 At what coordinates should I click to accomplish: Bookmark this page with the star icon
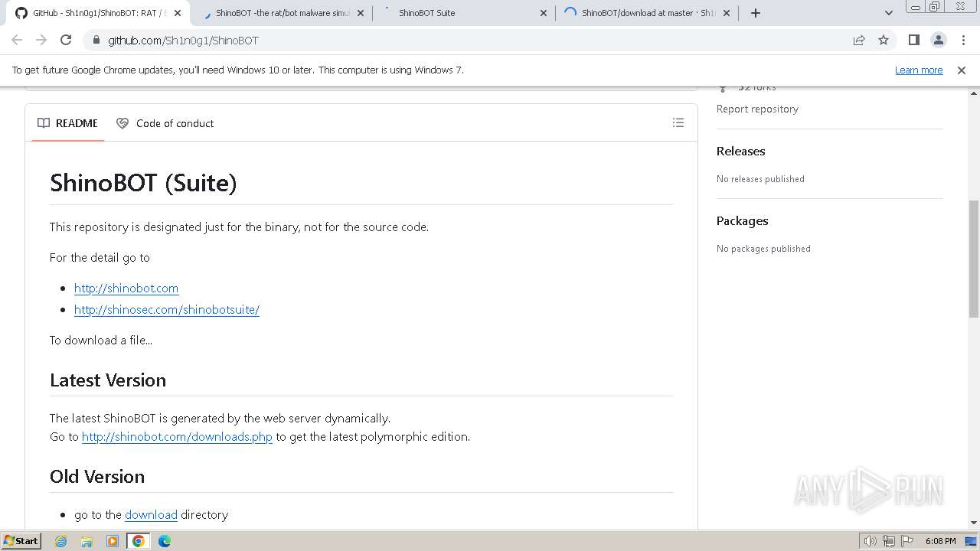coord(884,40)
